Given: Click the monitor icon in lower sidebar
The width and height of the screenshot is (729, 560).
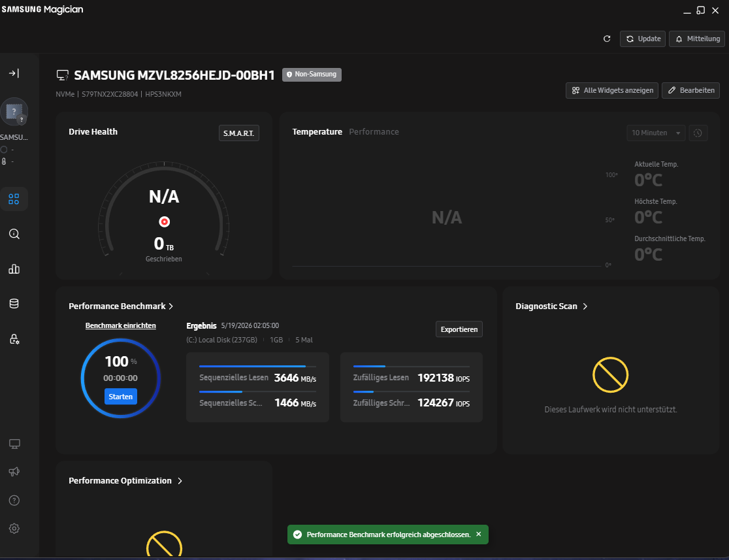Looking at the screenshot, I should coord(14,444).
